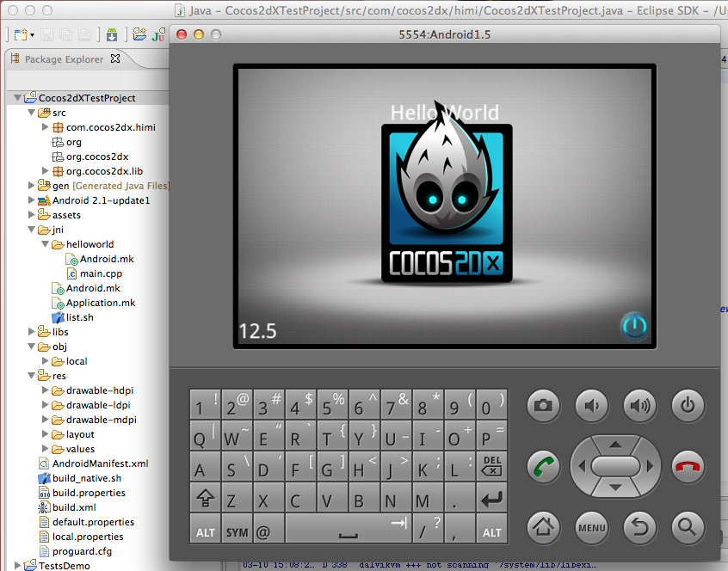The height and width of the screenshot is (571, 728).
Task: Open the Android SDK download toolbar icon
Action: pyautogui.click(x=112, y=34)
